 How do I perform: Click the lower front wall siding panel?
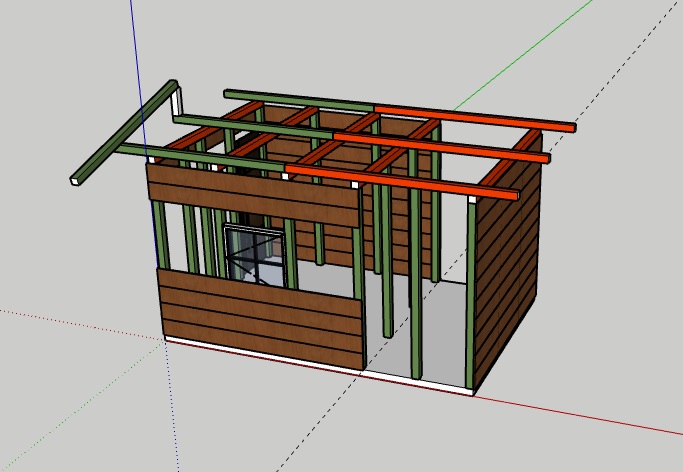point(260,313)
